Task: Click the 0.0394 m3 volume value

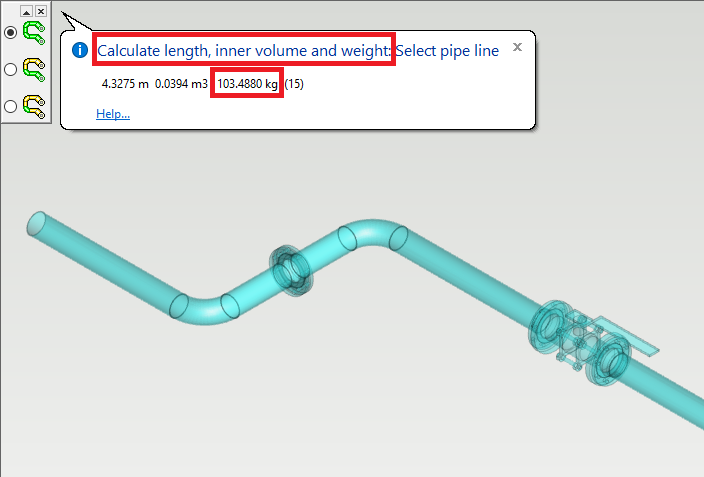Action: [181, 84]
